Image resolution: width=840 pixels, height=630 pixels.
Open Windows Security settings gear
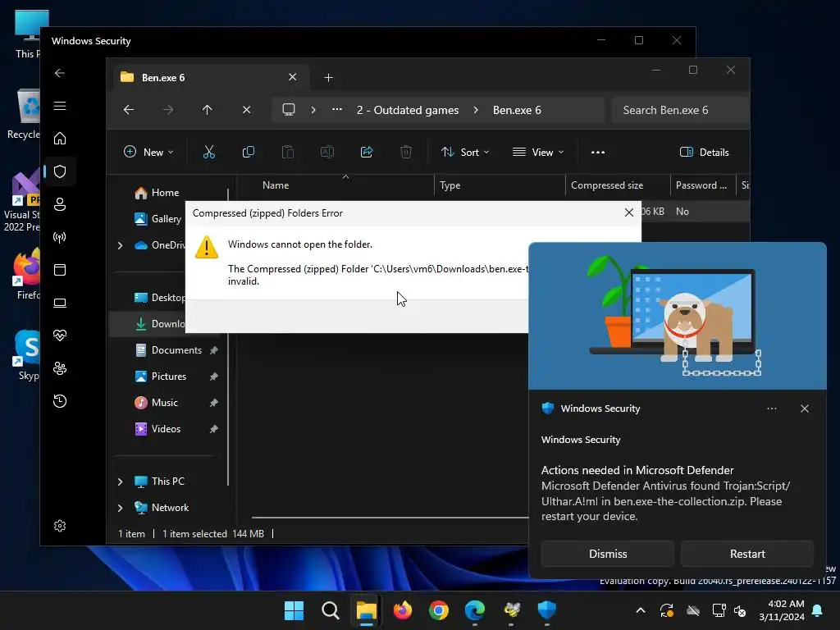60,526
